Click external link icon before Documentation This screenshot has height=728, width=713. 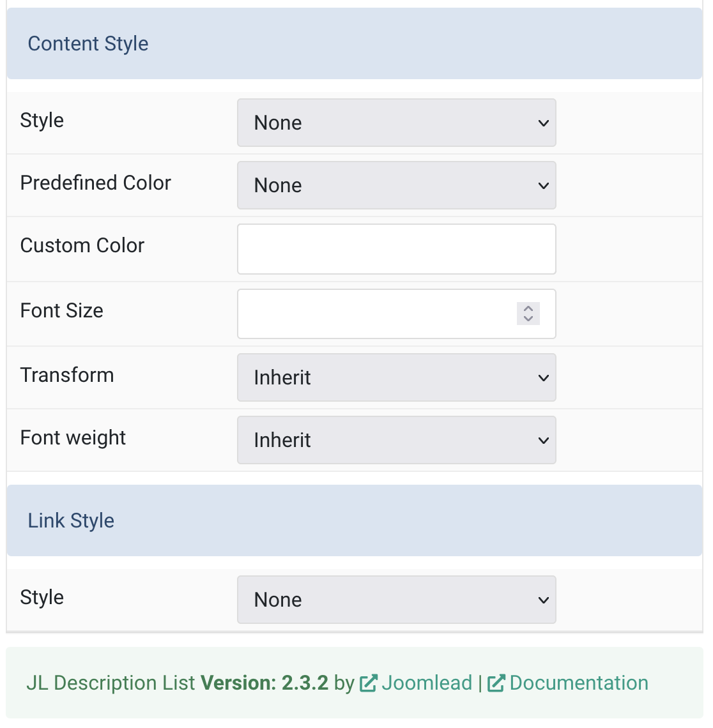pos(496,683)
